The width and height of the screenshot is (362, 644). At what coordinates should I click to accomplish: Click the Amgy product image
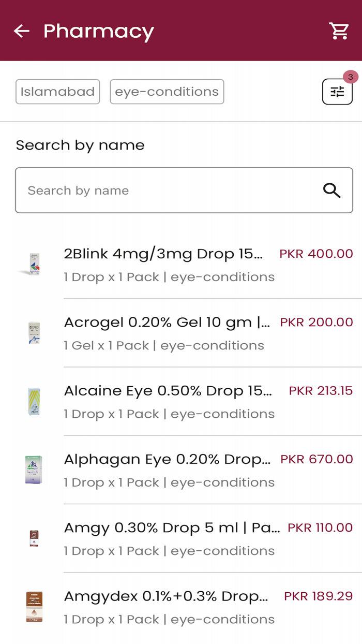pyautogui.click(x=34, y=538)
